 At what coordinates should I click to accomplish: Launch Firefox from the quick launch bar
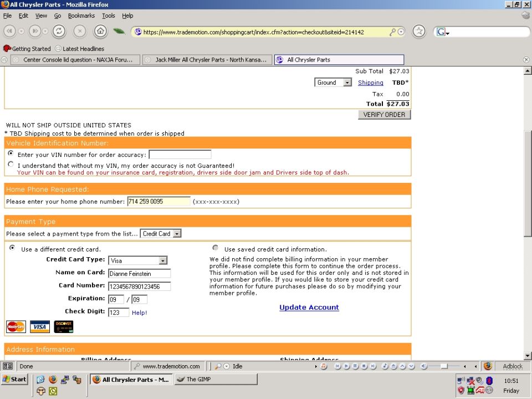(x=53, y=379)
